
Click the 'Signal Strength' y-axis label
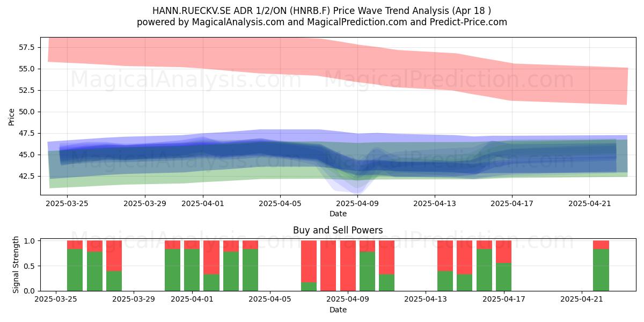pyautogui.click(x=16, y=265)
